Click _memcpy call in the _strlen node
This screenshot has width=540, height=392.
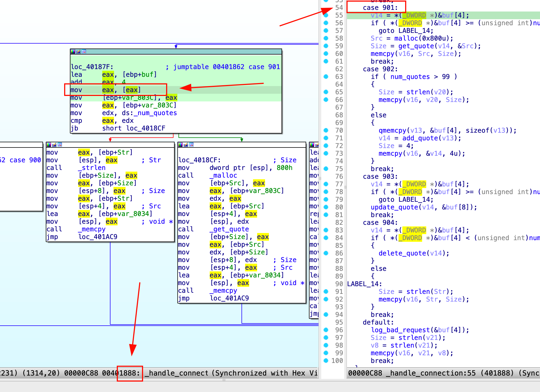click(x=92, y=229)
